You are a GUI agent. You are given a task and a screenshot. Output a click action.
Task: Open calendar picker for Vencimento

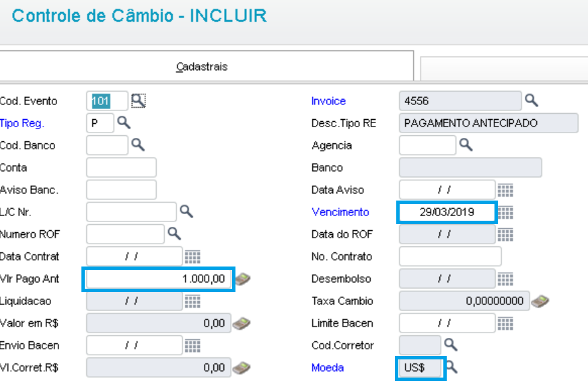tap(506, 212)
